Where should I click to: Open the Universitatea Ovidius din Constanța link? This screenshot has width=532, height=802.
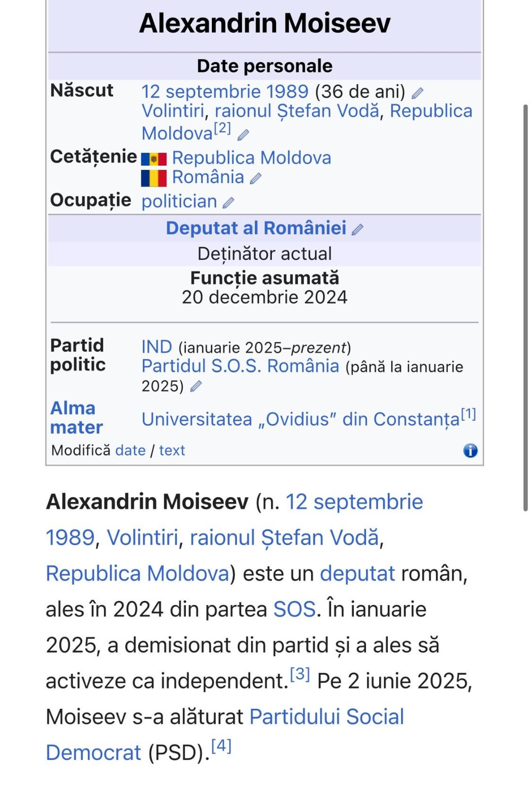(300, 419)
